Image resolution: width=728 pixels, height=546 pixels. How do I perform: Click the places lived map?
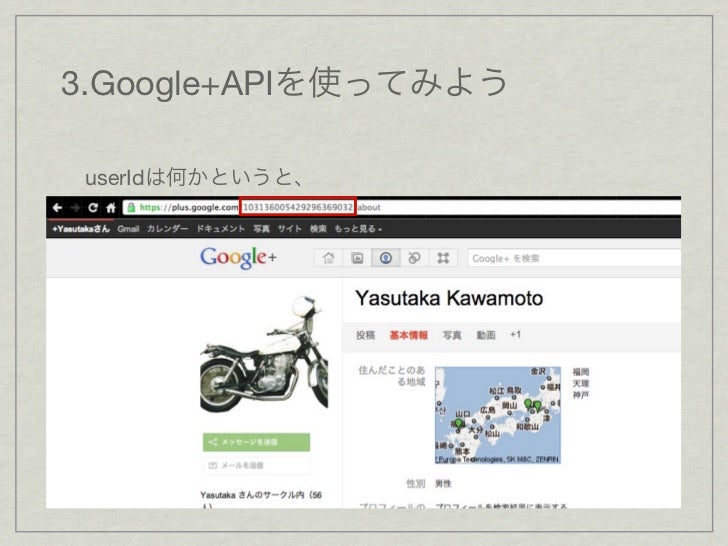pos(498,415)
